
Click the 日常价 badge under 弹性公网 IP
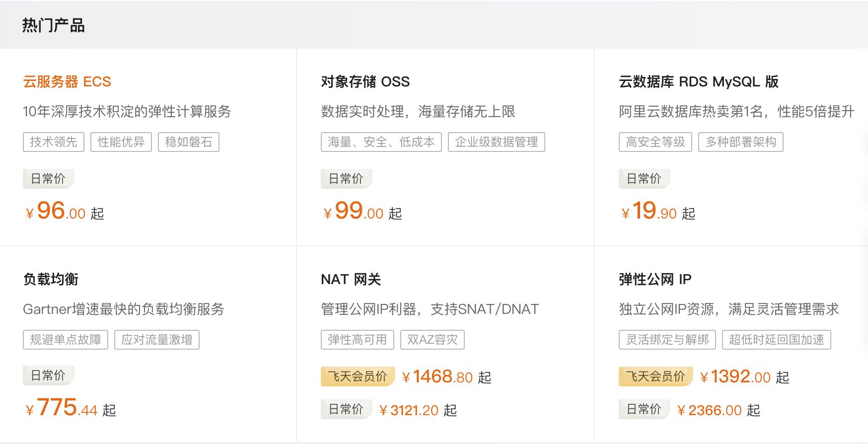644,409
